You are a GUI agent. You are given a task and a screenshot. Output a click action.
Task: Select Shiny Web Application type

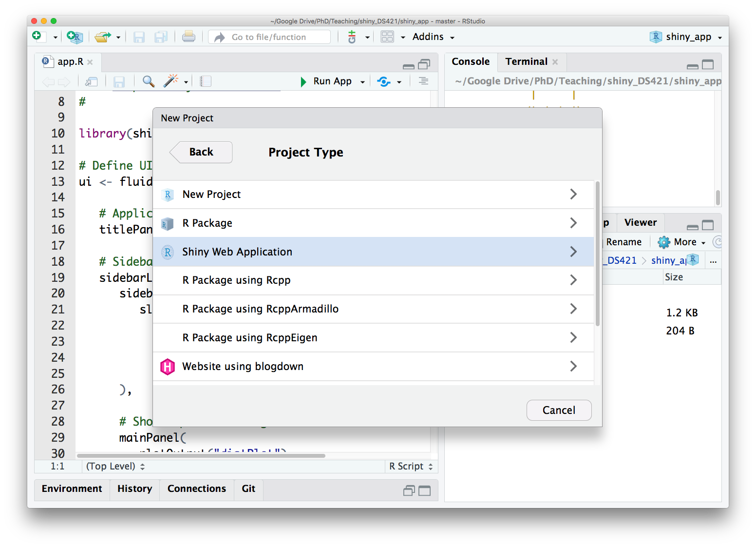[x=374, y=252]
